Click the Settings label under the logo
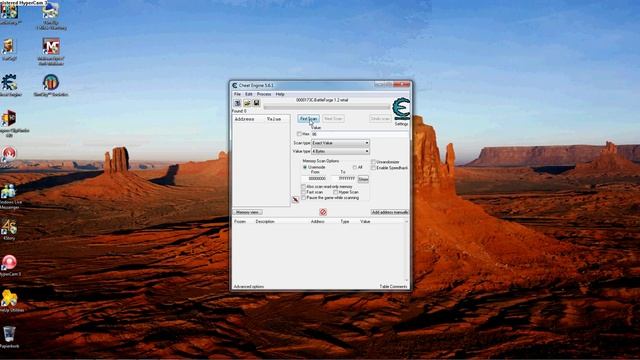Screen dimensions: 640x360 click(x=401, y=124)
